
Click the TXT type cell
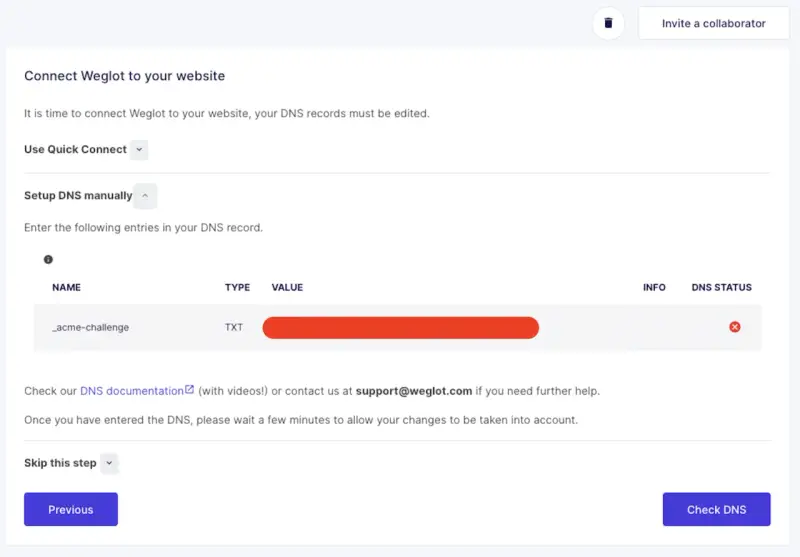click(234, 327)
